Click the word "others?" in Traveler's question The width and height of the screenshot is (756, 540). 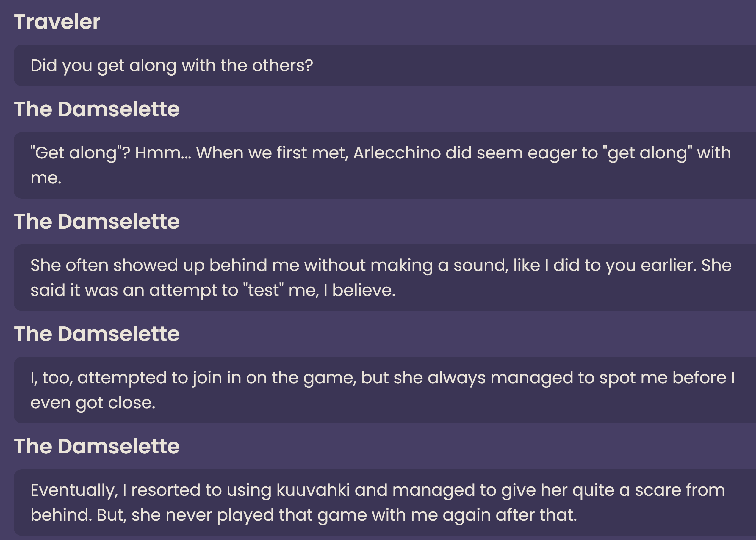pos(282,65)
